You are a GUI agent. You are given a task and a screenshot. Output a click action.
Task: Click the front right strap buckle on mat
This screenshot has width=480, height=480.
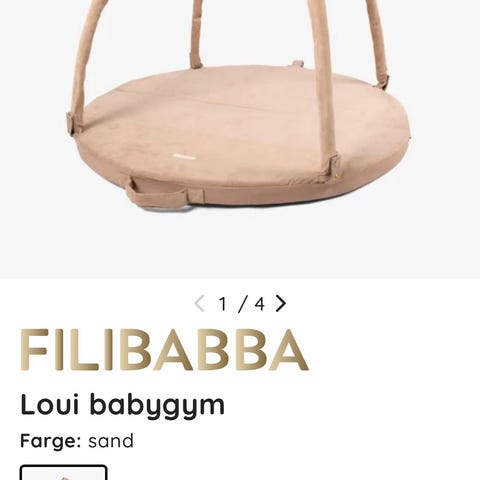pos(331,167)
